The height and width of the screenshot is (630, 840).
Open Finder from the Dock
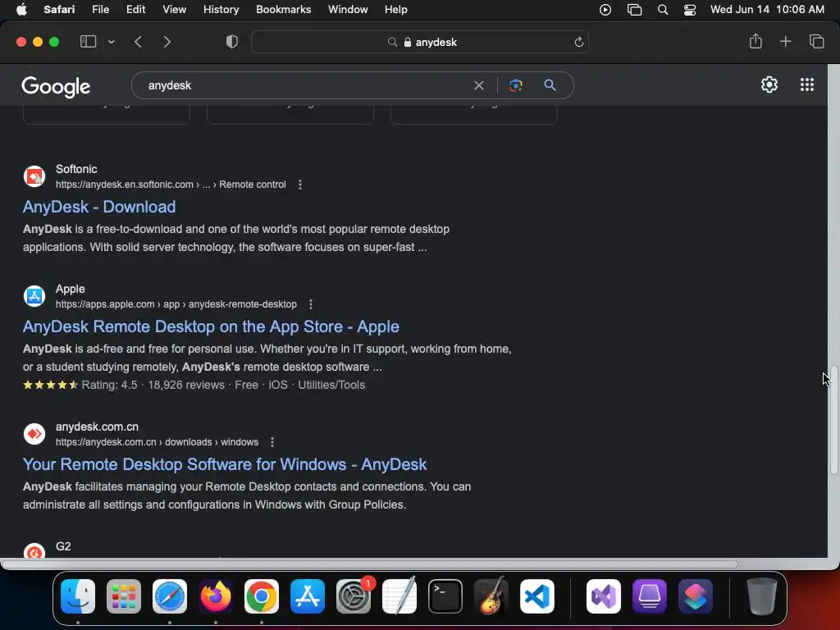78,596
